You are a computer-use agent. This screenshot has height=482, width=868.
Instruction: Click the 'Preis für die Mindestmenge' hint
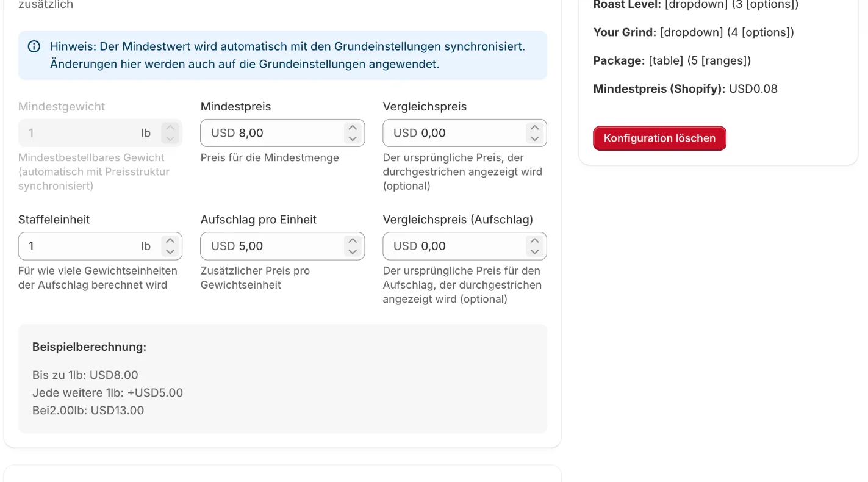[x=270, y=157]
